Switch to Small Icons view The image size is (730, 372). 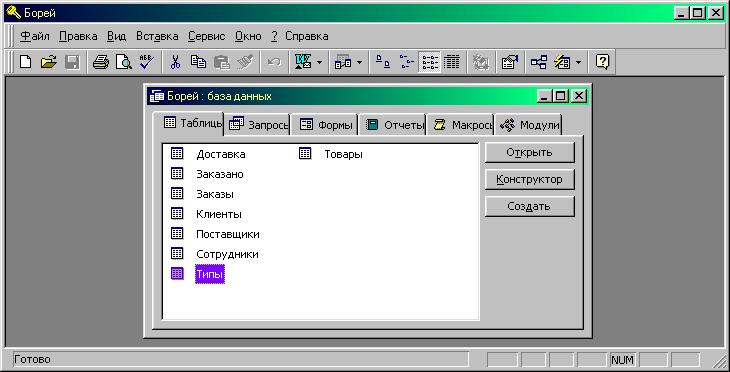(406, 62)
